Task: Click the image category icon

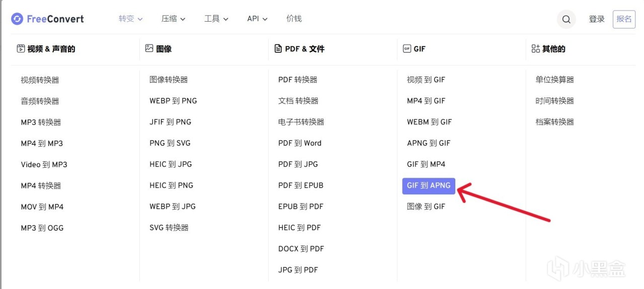Action: coord(149,48)
